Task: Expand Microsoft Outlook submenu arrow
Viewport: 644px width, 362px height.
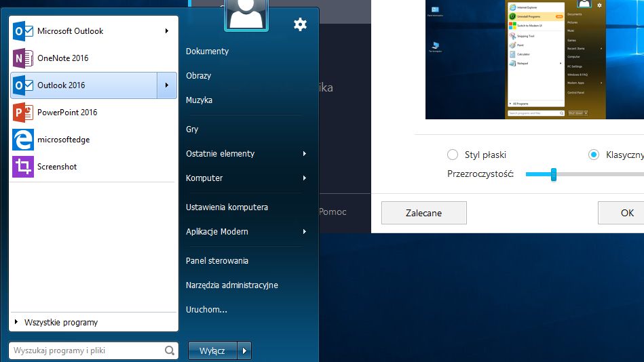Action: point(167,31)
